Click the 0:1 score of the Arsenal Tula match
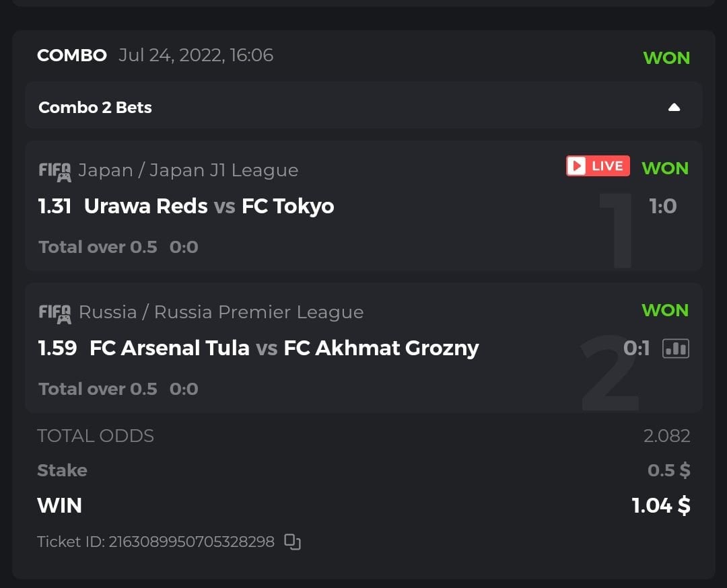The width and height of the screenshot is (727, 588). point(636,348)
